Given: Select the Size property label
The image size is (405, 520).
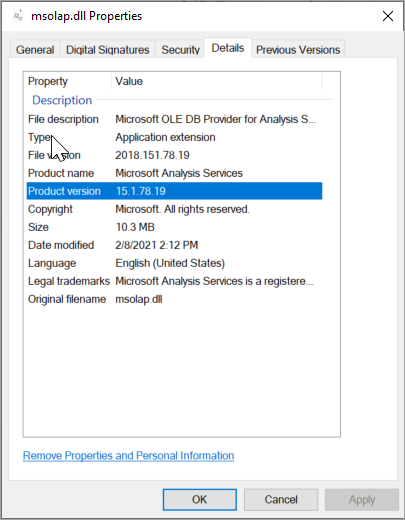Looking at the screenshot, I should tap(38, 227).
